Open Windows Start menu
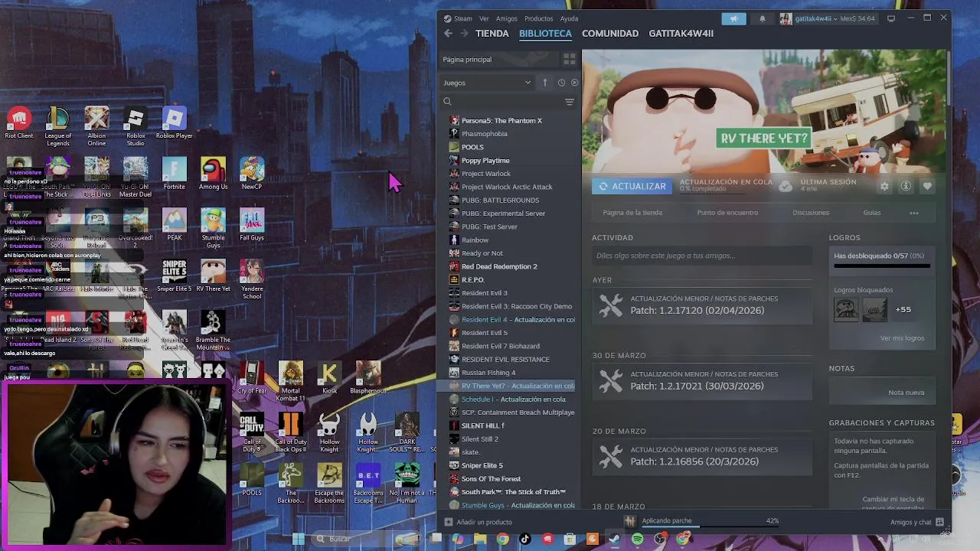 (x=299, y=539)
